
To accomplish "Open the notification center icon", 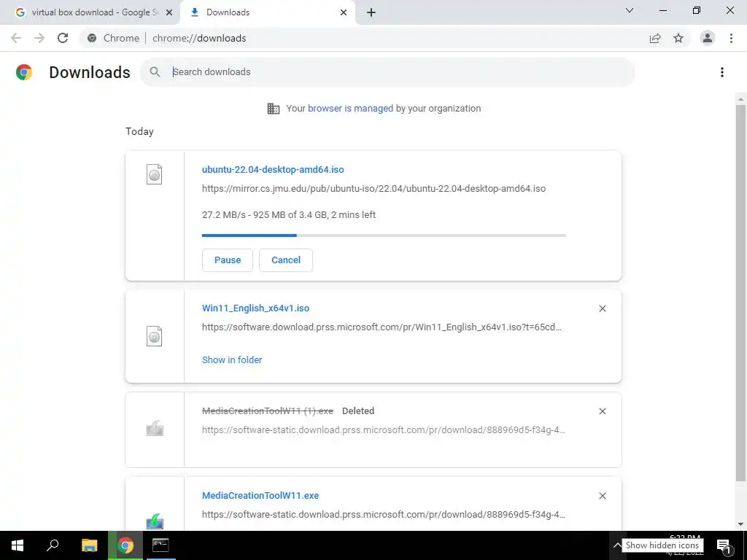I will pyautogui.click(x=723, y=545).
